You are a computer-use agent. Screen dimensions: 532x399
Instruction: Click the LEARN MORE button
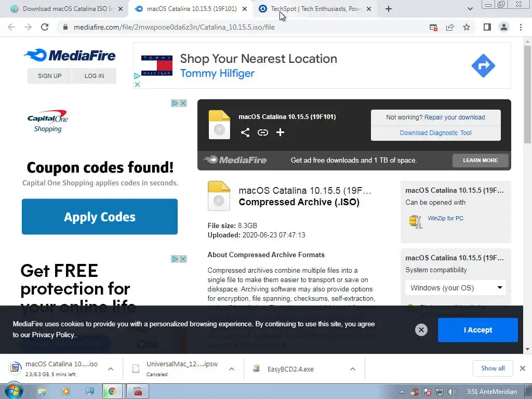(x=481, y=160)
